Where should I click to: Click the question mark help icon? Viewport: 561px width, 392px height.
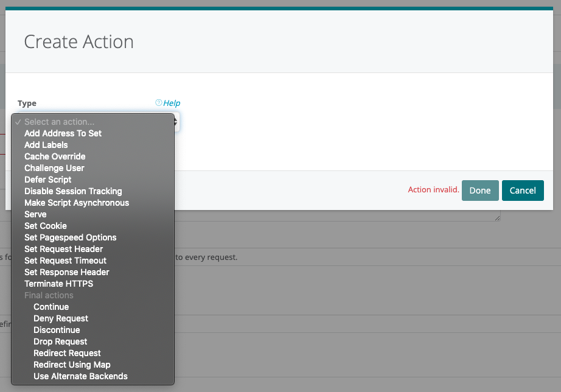click(x=159, y=103)
